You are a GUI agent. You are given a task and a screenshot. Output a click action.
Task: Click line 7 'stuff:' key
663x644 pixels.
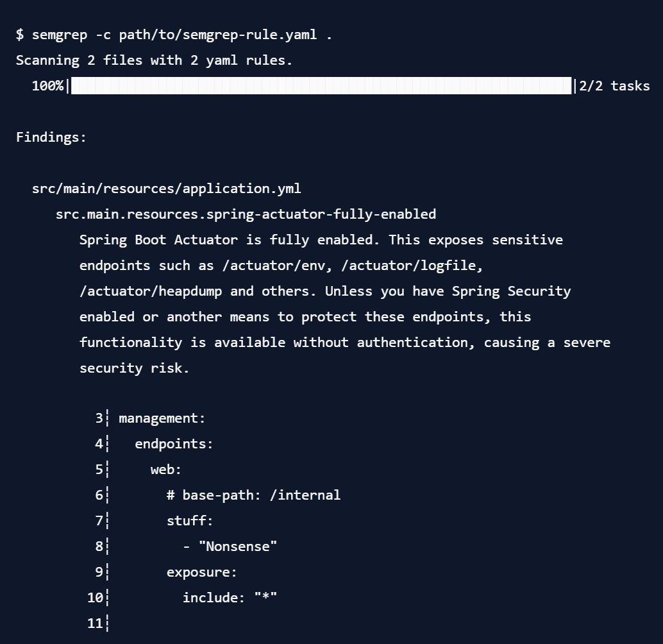(x=190, y=521)
